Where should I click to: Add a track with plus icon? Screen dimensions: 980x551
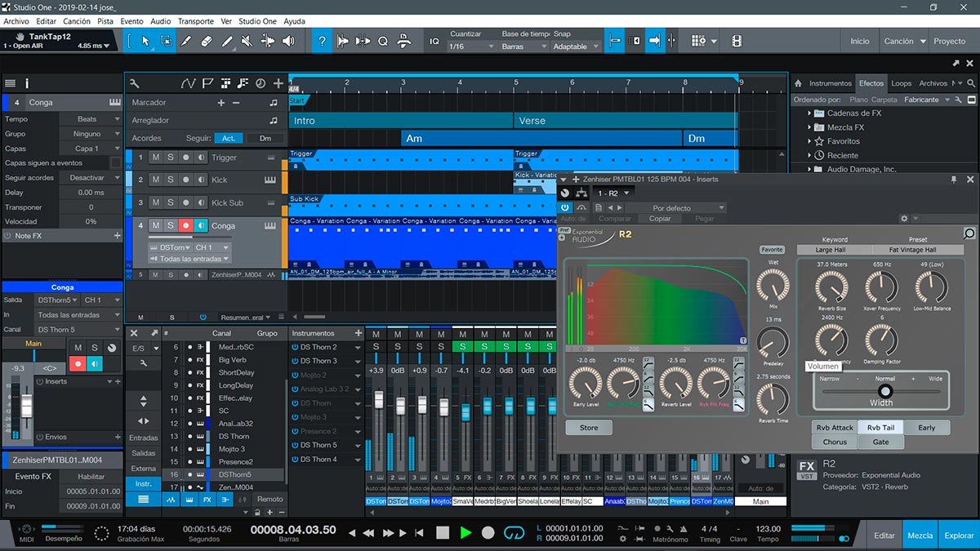278,83
